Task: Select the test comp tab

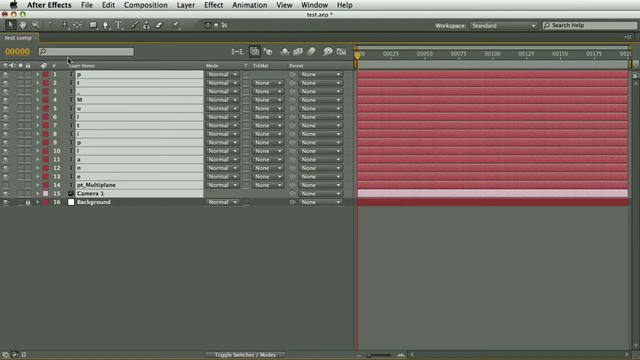Action: (x=18, y=38)
